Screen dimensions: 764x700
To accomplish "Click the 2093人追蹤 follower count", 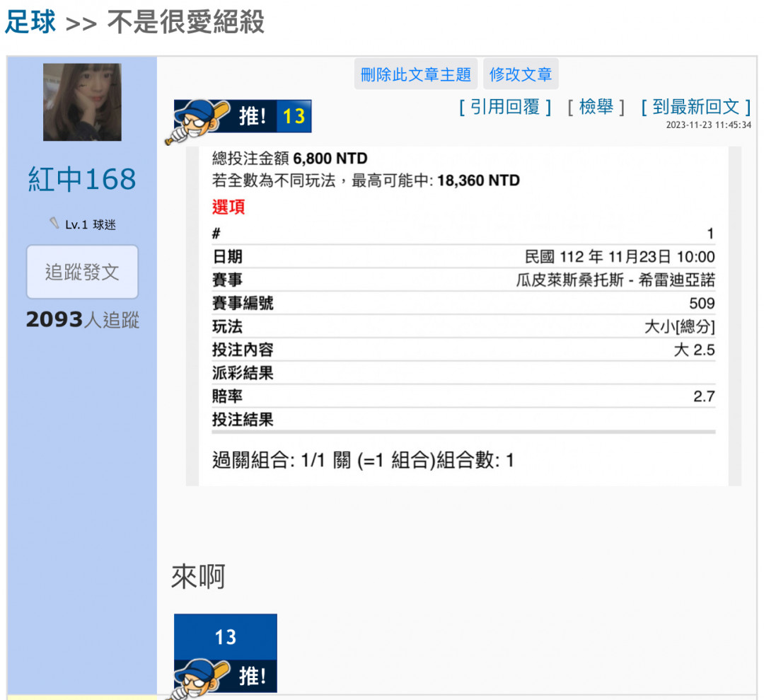I will 82,320.
